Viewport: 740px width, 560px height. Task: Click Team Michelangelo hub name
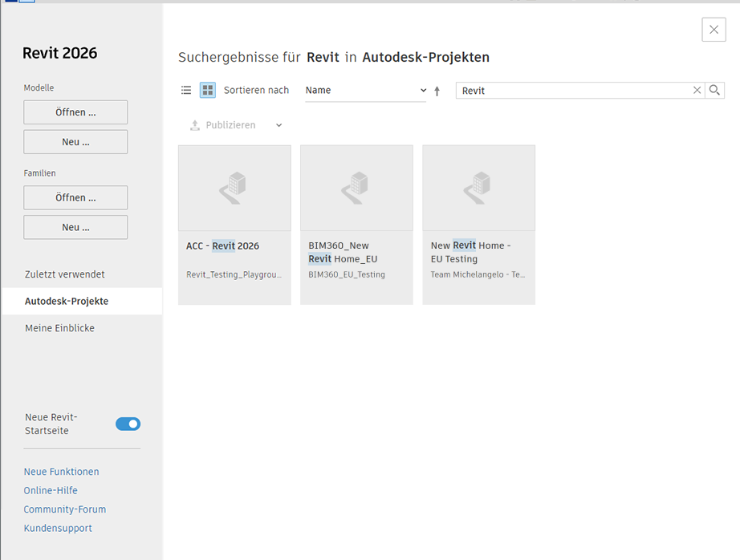(478, 274)
